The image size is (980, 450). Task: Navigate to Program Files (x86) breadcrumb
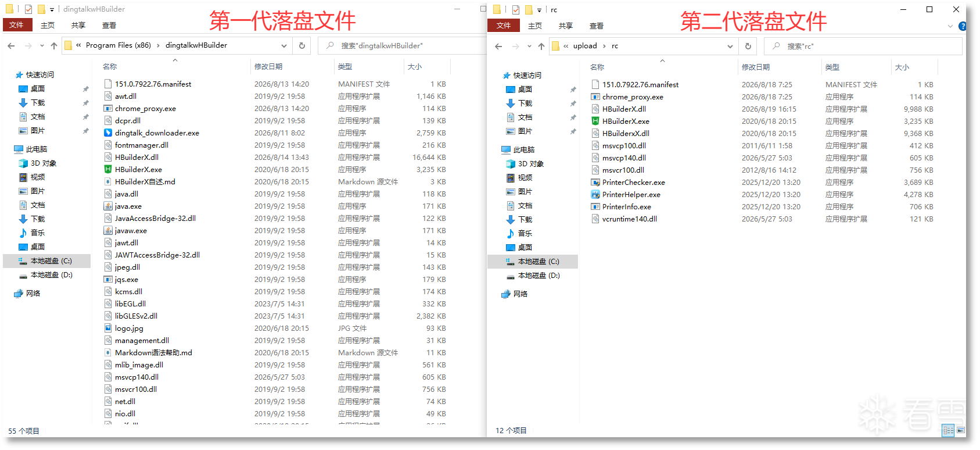(x=119, y=45)
